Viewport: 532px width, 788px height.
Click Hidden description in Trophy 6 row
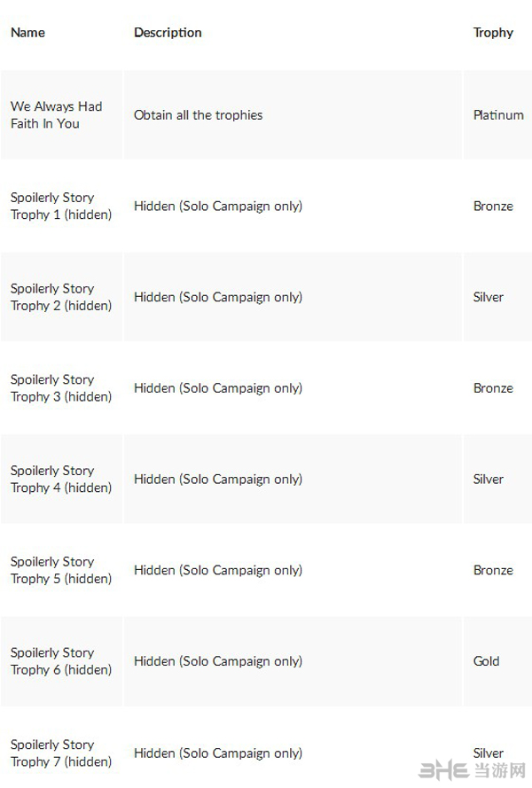tap(218, 661)
